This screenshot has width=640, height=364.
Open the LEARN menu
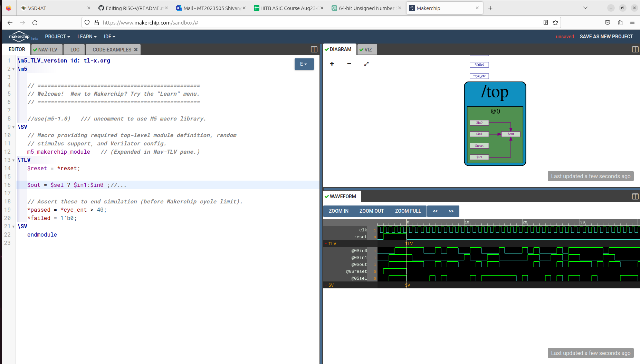[x=86, y=37]
